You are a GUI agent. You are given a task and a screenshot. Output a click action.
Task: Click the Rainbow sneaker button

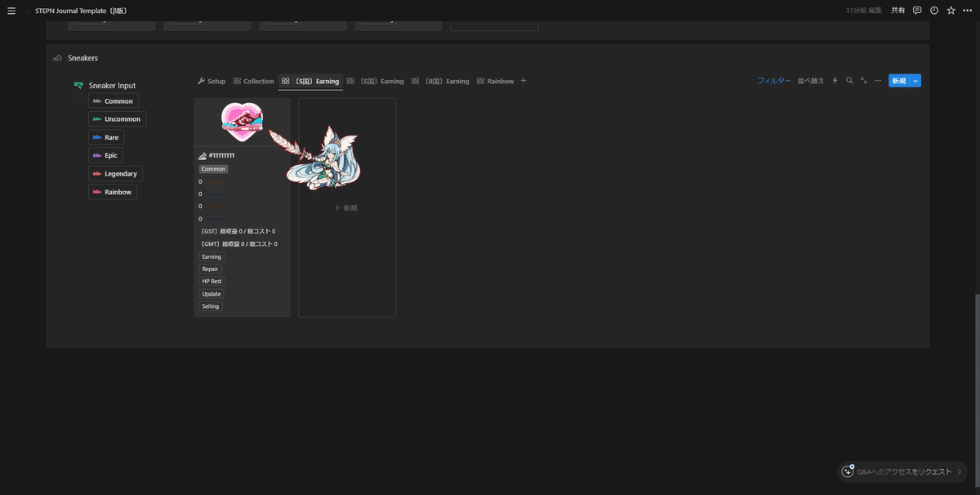(x=113, y=192)
